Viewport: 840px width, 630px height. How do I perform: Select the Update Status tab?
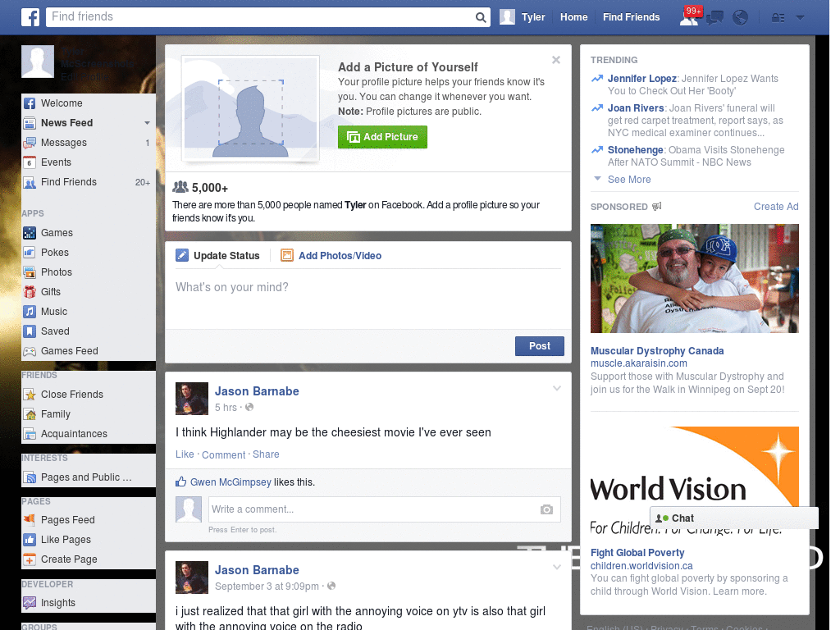(x=218, y=256)
